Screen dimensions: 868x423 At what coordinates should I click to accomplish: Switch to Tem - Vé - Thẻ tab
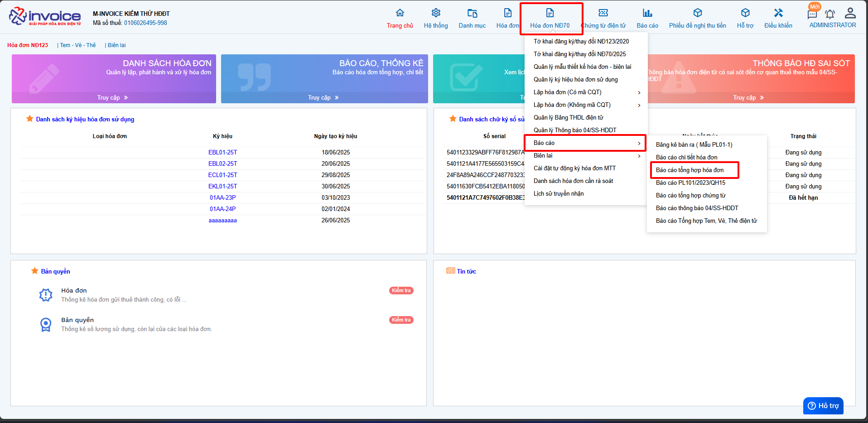(78, 45)
